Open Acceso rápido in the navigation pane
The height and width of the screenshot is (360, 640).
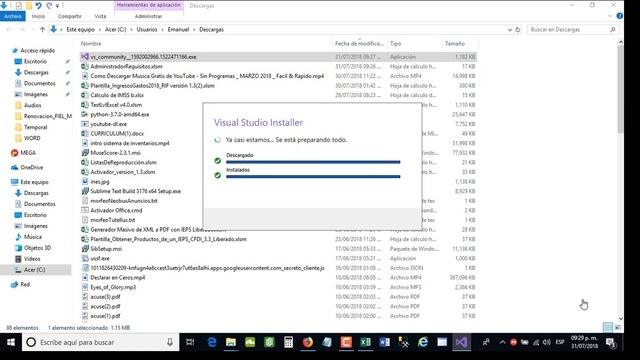click(x=37, y=51)
